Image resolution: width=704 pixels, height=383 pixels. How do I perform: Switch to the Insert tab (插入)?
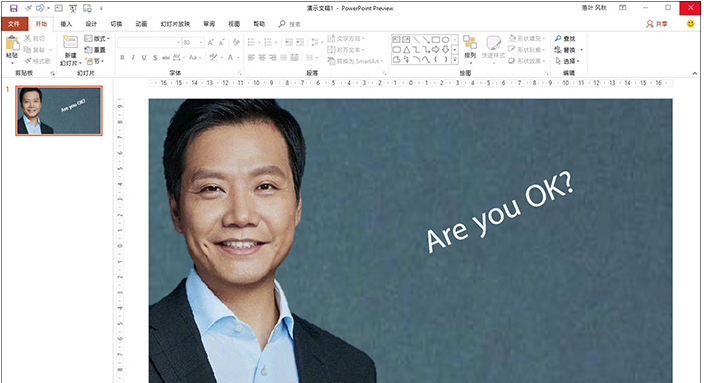coord(66,24)
